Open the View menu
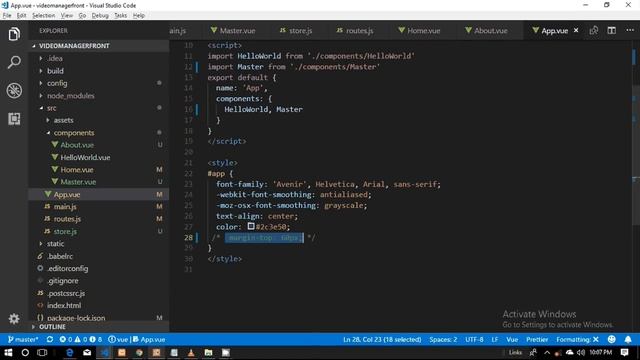The height and width of the screenshot is (360, 640). [x=67, y=16]
